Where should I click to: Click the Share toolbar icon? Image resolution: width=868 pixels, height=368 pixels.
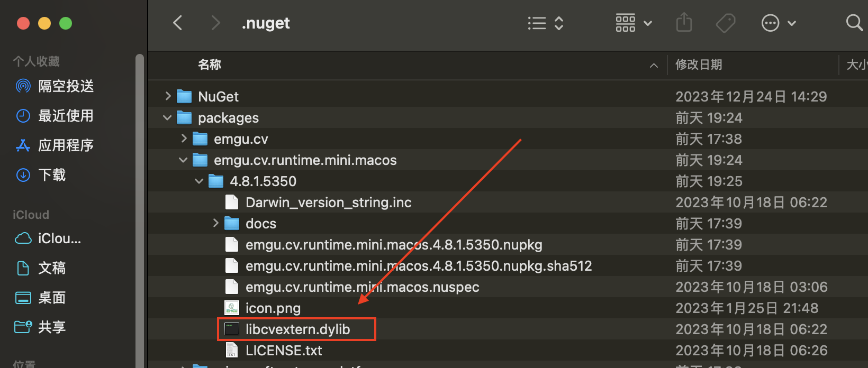[x=684, y=23]
